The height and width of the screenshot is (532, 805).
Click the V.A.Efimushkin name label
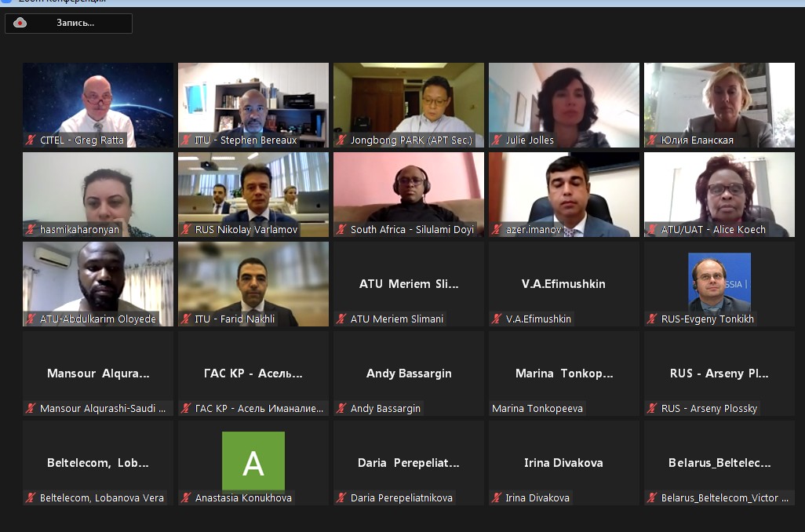coord(538,319)
